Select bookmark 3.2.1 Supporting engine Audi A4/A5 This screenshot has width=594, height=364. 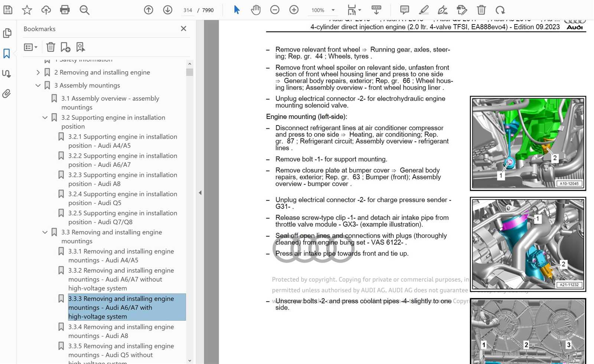(123, 141)
